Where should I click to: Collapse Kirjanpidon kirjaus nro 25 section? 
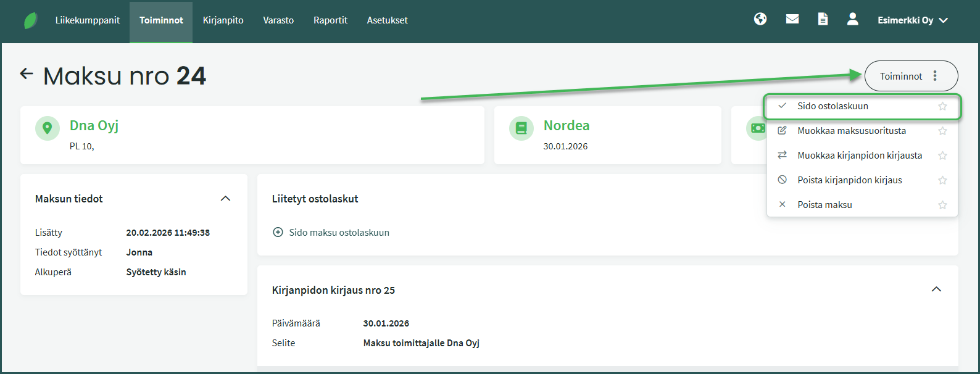(x=936, y=289)
